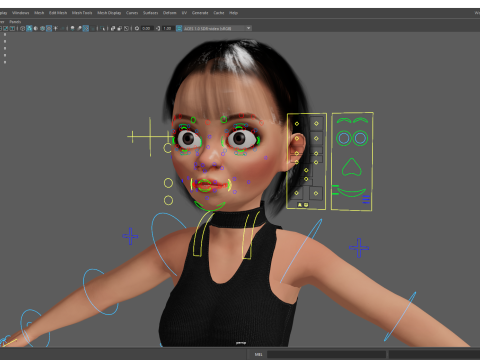Toggle Multisample Anti-aliasing icon

click(x=86, y=28)
